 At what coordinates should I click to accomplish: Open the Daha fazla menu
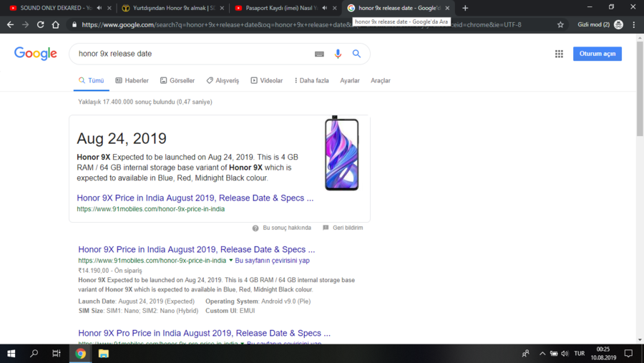312,81
